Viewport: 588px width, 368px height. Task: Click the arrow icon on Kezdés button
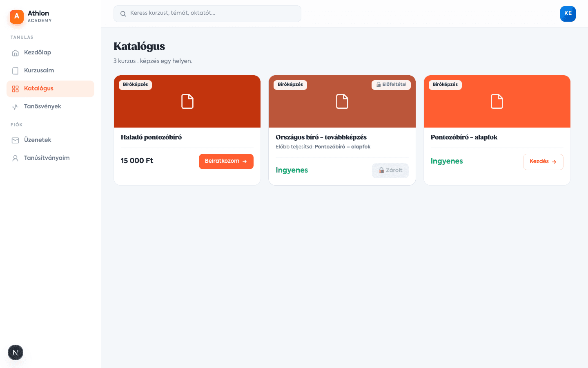tap(554, 162)
